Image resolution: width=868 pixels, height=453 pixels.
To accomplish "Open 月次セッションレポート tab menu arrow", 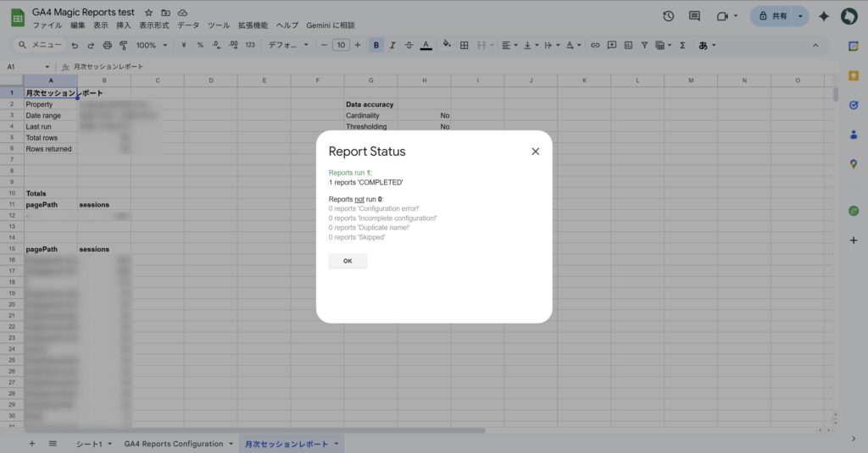I will [x=336, y=445].
